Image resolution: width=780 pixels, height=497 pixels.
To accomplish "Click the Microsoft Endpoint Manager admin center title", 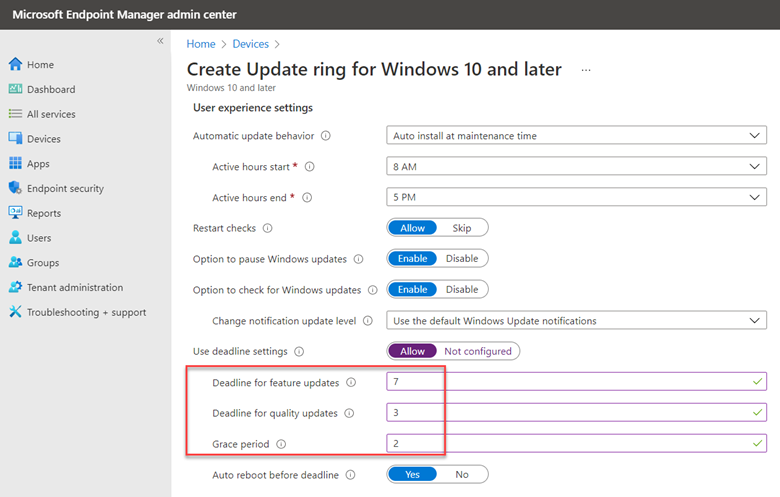I will click(124, 14).
